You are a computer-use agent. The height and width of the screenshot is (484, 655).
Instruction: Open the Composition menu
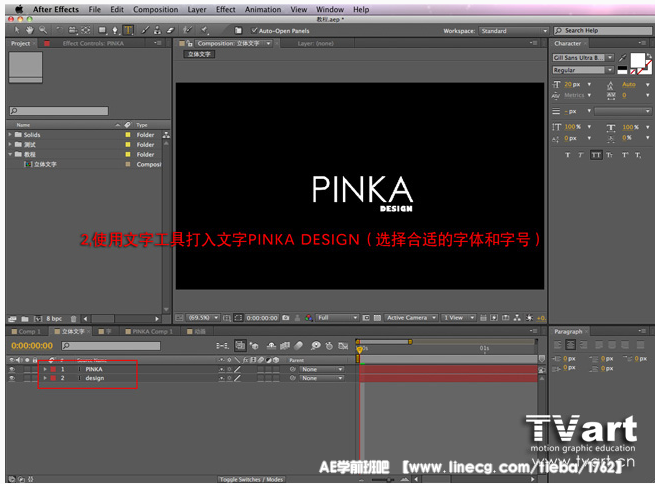[155, 9]
